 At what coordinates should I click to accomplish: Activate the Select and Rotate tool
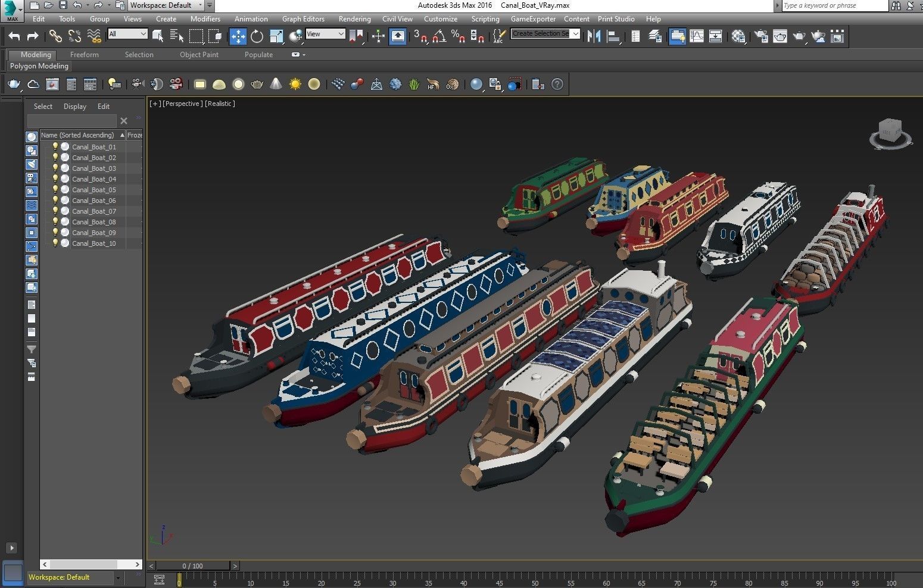[257, 36]
